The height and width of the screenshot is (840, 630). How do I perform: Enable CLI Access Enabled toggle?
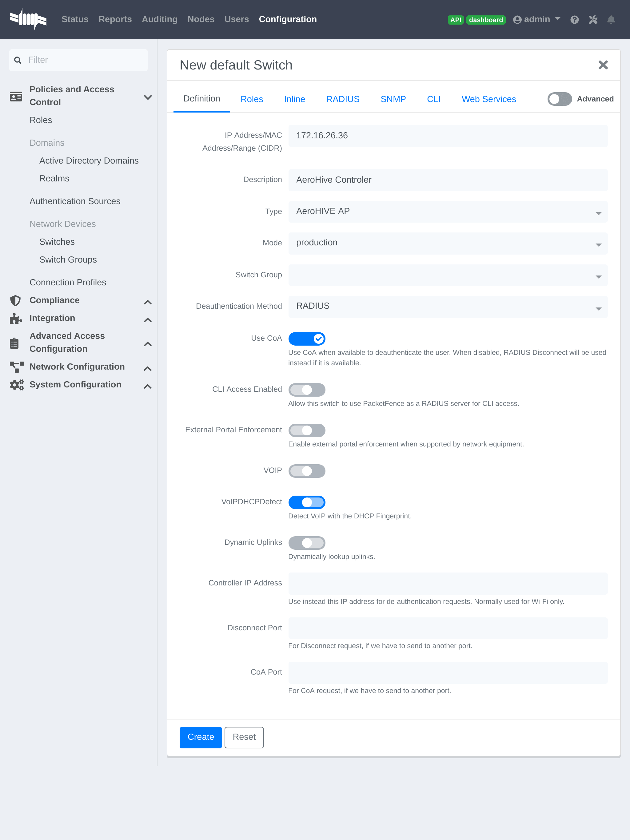pos(307,390)
